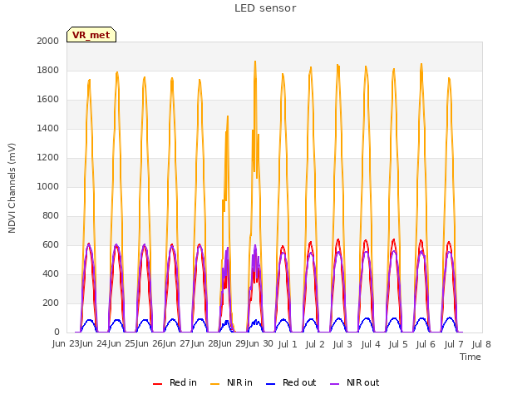Viewport: 532px width, 399px height.
Task: Click the Jul 4 x-axis date label
Action: point(371,344)
